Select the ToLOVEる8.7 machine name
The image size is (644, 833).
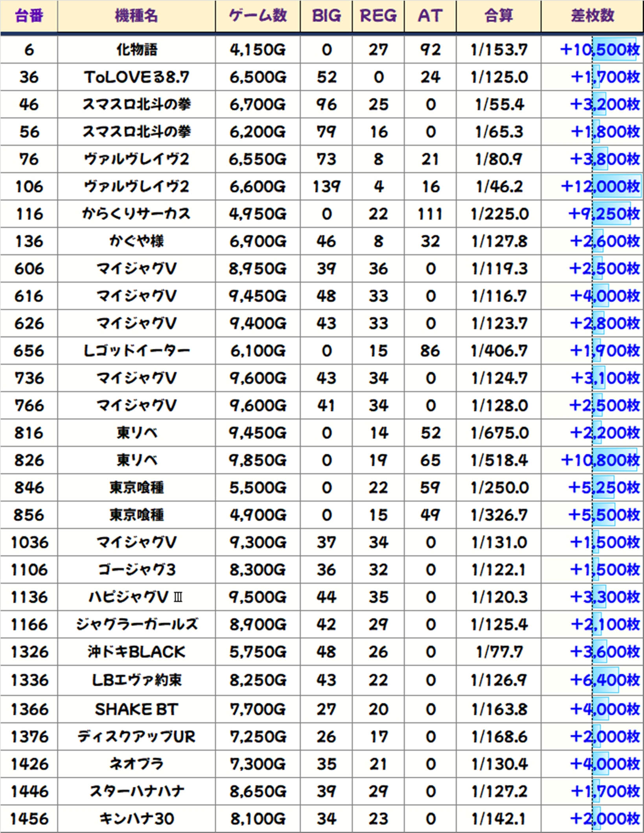pyautogui.click(x=136, y=77)
